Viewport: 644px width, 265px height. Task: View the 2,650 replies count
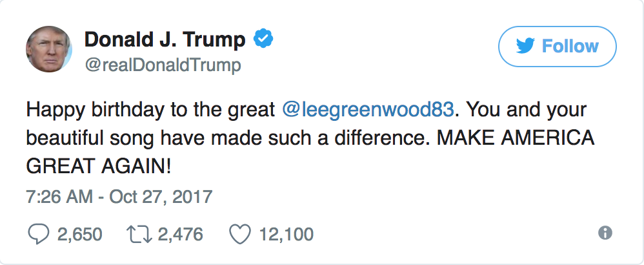79,234
